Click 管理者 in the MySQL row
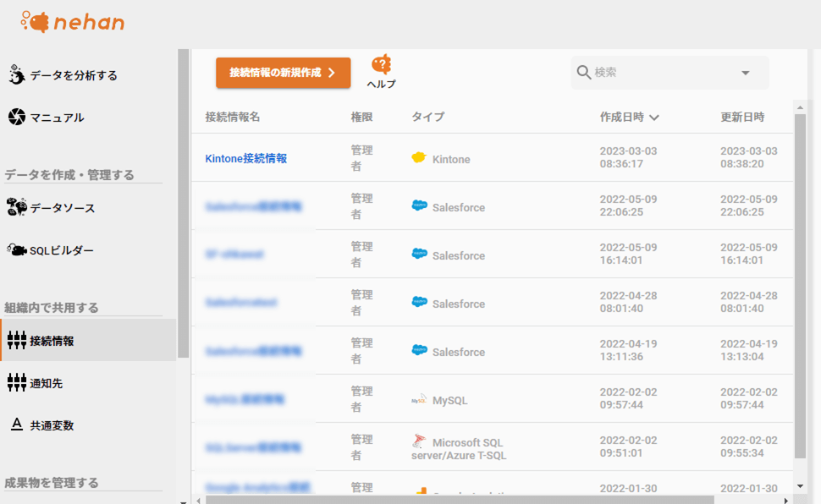The width and height of the screenshot is (821, 504). [361, 399]
